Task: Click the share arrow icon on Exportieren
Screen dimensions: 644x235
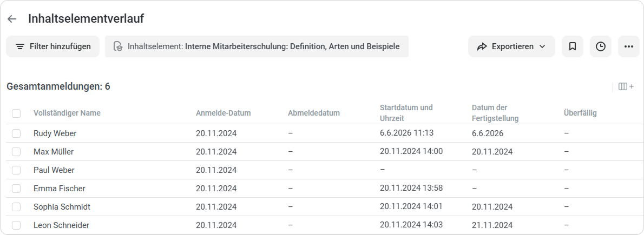Action: [482, 46]
